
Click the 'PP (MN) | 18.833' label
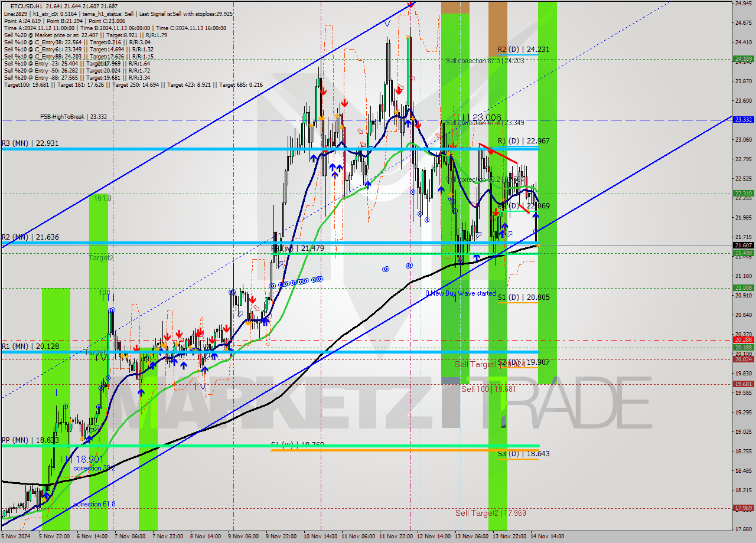[x=30, y=440]
